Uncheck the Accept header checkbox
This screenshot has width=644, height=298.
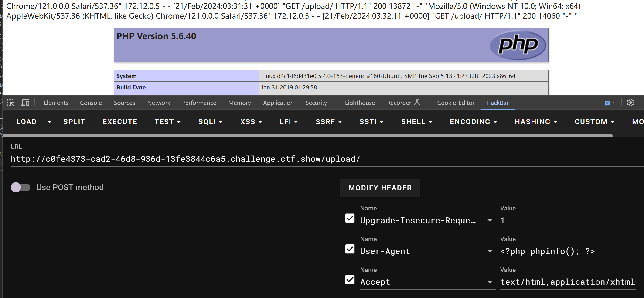pyautogui.click(x=350, y=280)
